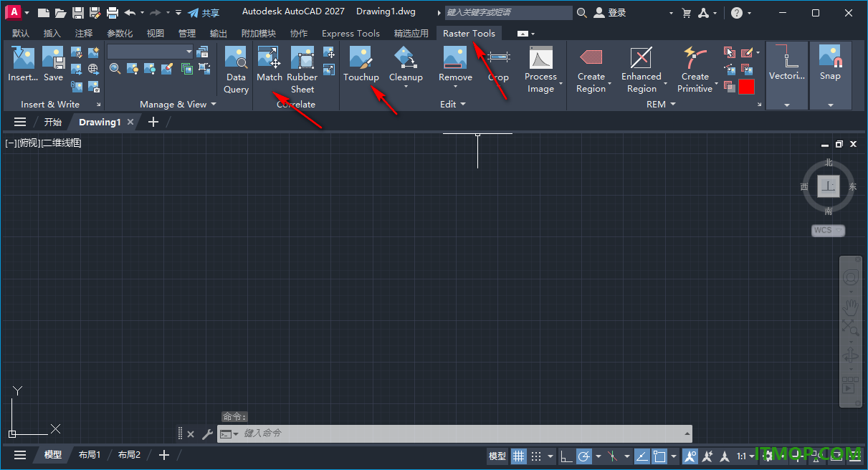The image size is (868, 470).
Task: Click the 共享 share button
Action: pyautogui.click(x=204, y=12)
